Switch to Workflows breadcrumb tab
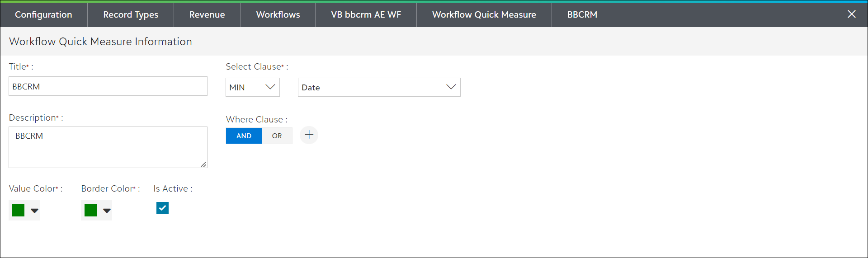The height and width of the screenshot is (258, 868). click(278, 14)
